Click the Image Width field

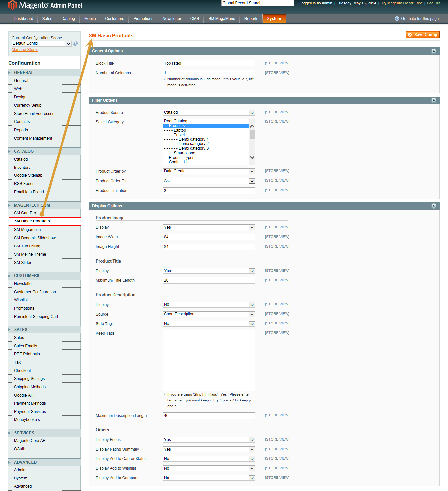click(209, 237)
